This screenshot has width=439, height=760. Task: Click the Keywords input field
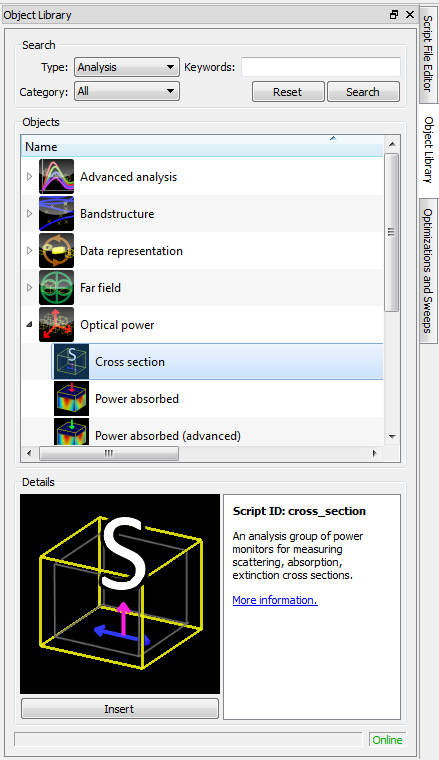pos(321,67)
